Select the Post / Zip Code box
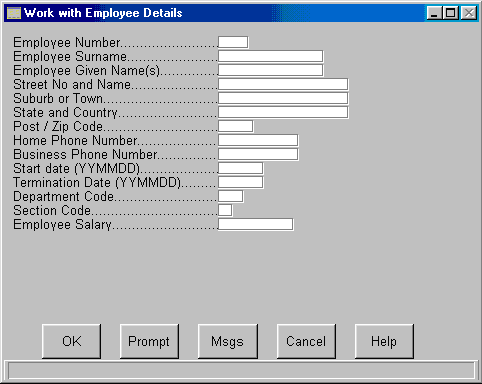482x384 pixels. click(236, 126)
